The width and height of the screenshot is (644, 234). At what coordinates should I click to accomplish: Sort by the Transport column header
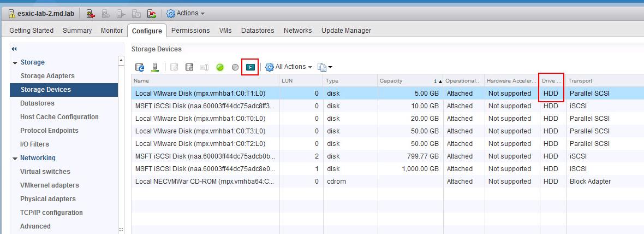click(605, 81)
